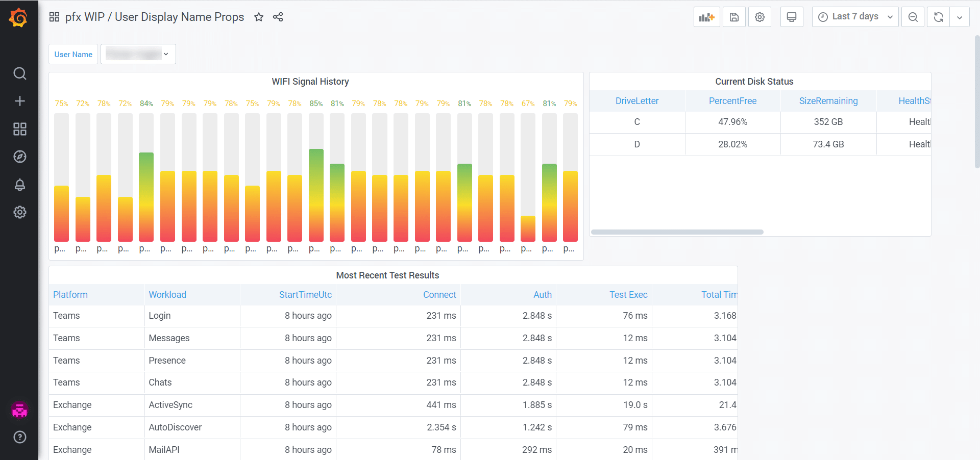Open the User Name variable dropdown
Viewport: 980px width, 460px height.
138,54
